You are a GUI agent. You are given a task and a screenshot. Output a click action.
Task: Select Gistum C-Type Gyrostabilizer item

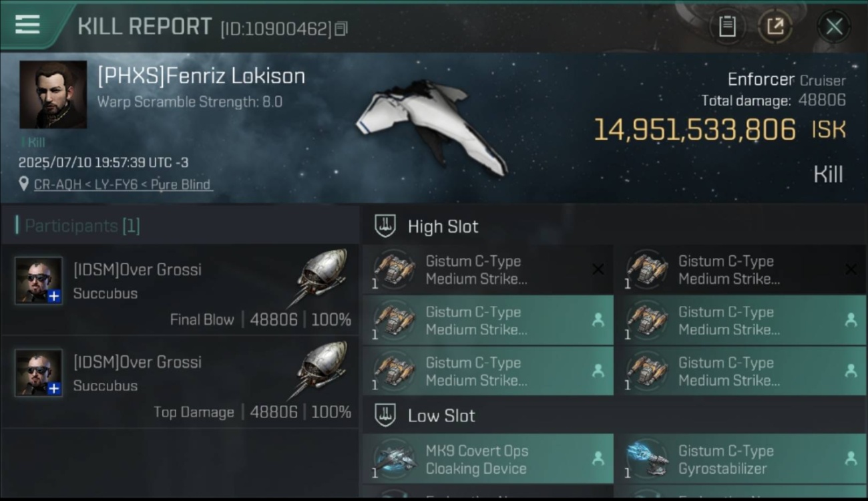[x=740, y=459]
